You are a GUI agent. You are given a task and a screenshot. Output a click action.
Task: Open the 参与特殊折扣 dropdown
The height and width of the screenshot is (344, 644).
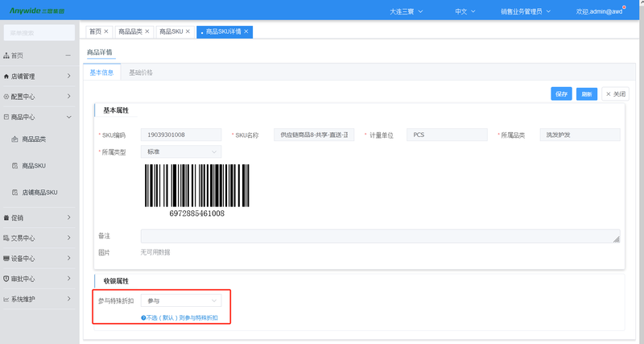click(x=181, y=300)
